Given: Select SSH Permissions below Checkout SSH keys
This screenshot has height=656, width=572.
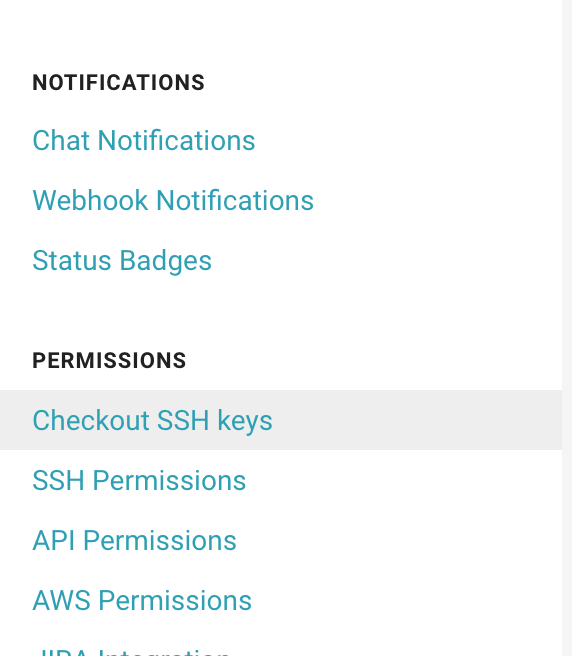Looking at the screenshot, I should [139, 480].
